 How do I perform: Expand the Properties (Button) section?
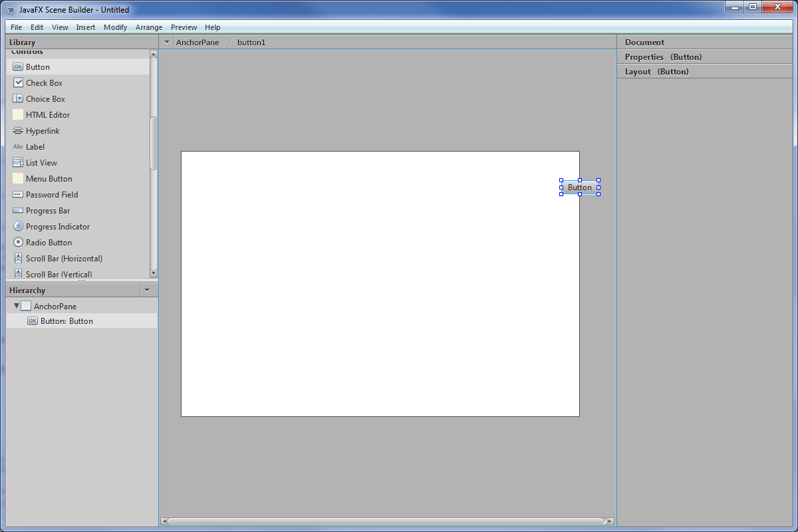pos(663,57)
